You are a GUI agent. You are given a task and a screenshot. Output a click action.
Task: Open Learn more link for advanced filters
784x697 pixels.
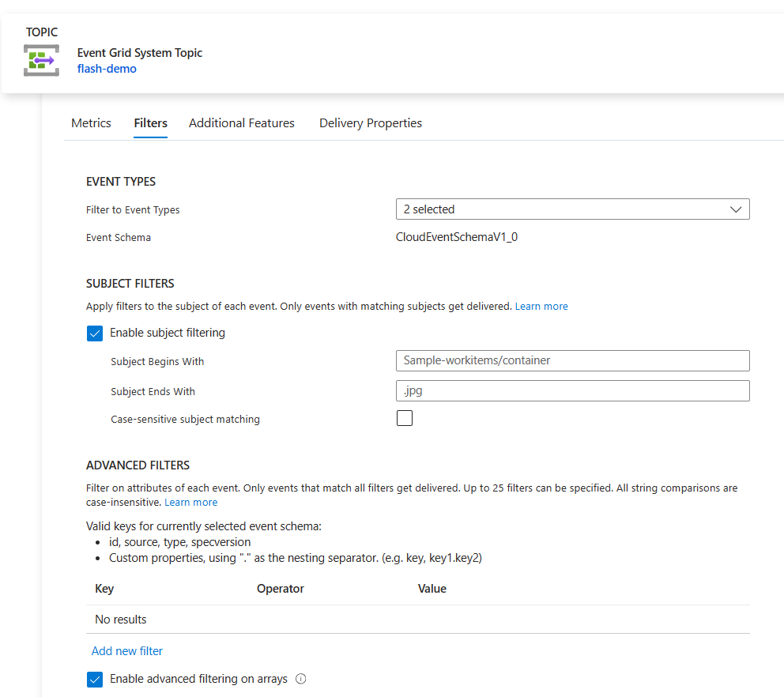(x=190, y=503)
